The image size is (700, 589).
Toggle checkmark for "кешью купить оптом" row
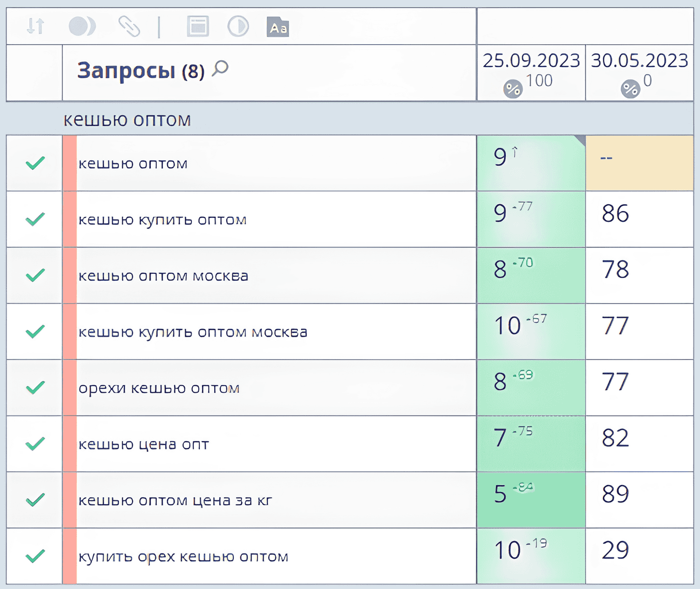35,219
